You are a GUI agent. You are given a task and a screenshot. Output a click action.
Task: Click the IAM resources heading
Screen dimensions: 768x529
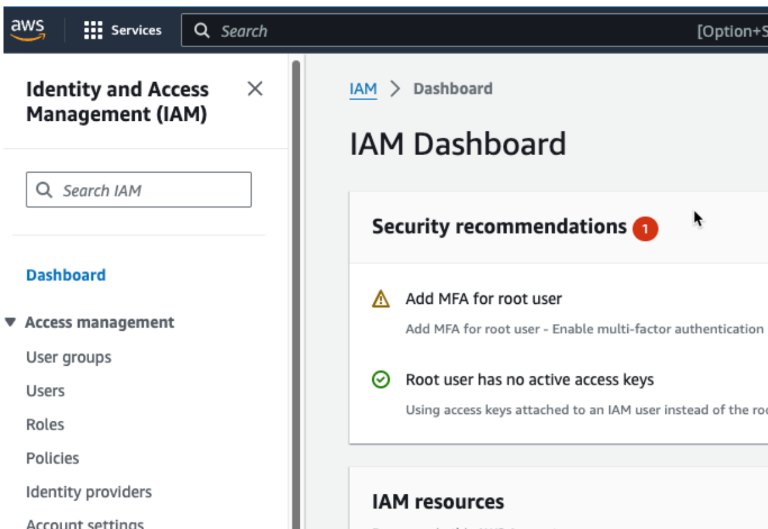(x=438, y=502)
